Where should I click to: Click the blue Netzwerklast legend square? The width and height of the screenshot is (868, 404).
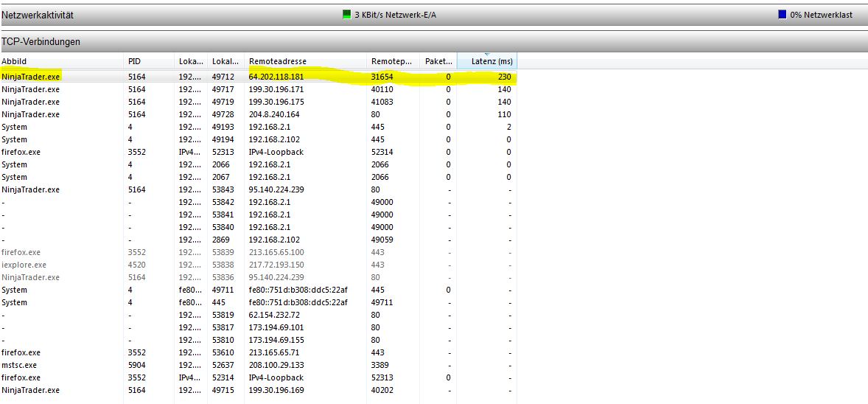(783, 15)
